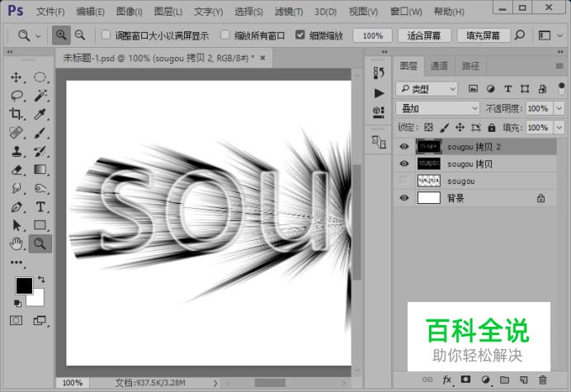The height and width of the screenshot is (392, 571).
Task: Enable resize windows to fit checkbox
Action: 106,35
